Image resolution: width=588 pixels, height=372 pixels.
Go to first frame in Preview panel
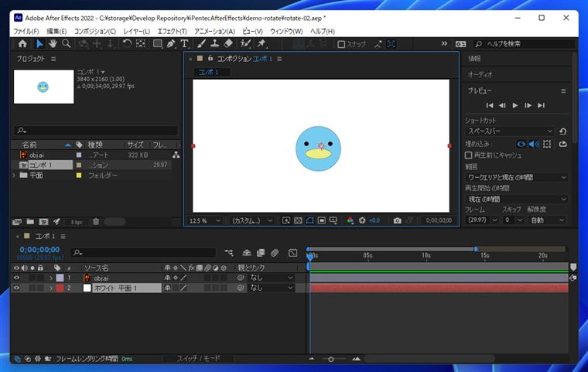[490, 105]
